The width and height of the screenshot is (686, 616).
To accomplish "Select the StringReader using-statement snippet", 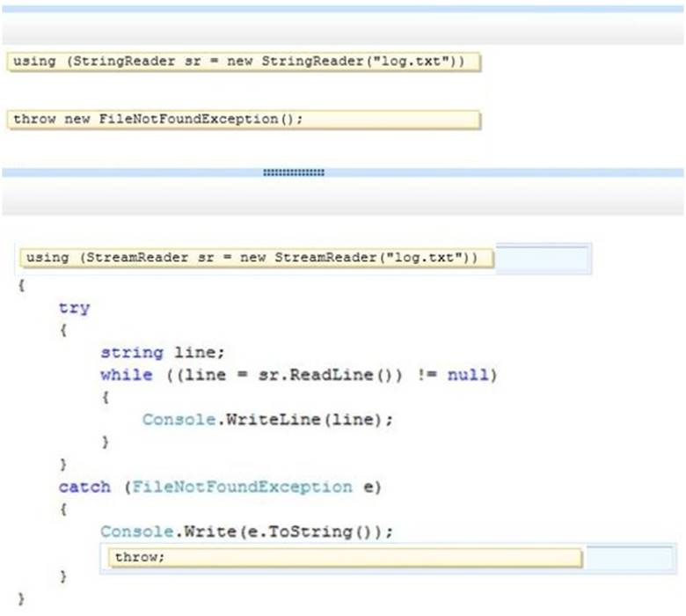I will tap(243, 63).
